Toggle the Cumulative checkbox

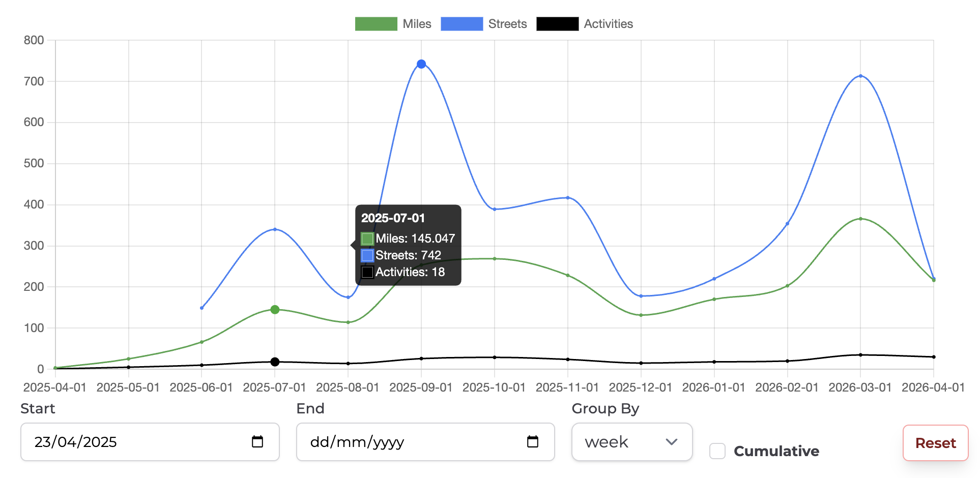point(717,451)
